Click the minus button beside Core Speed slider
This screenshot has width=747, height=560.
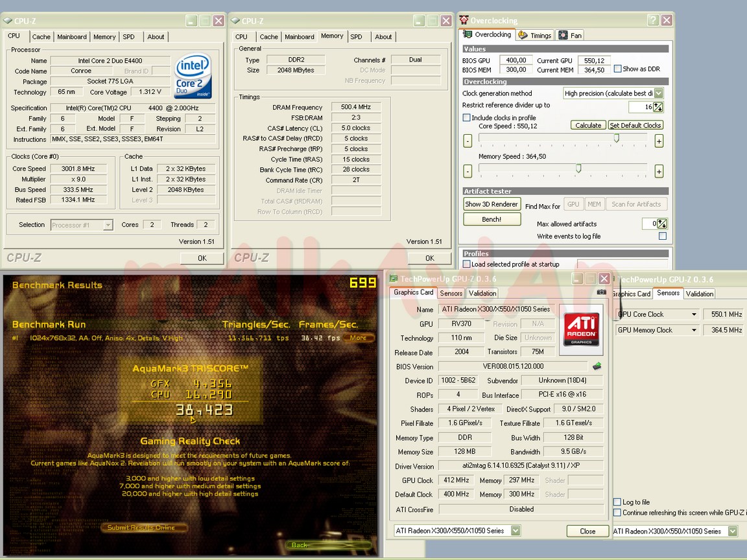coord(468,141)
